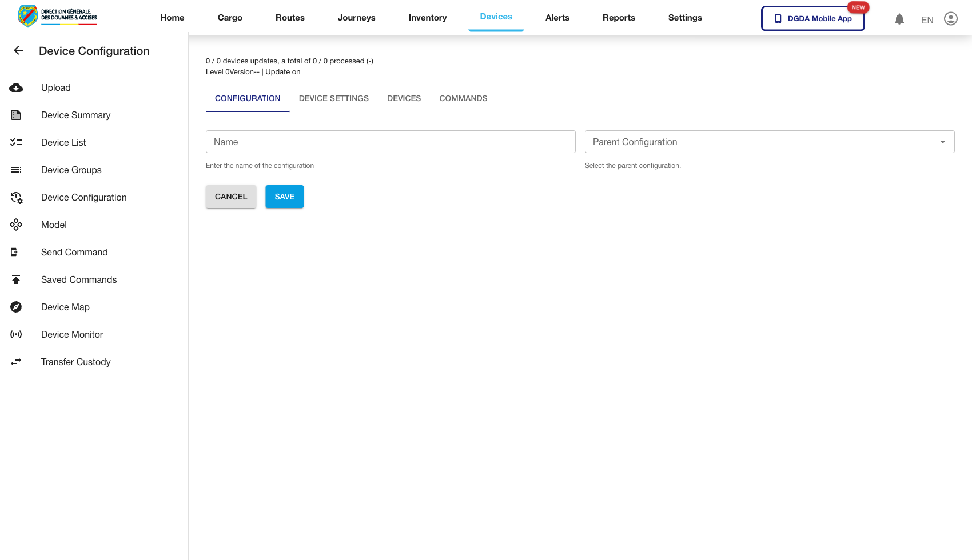This screenshot has height=560, width=972.
Task: Open Device Summary via its document icon
Action: click(x=16, y=114)
